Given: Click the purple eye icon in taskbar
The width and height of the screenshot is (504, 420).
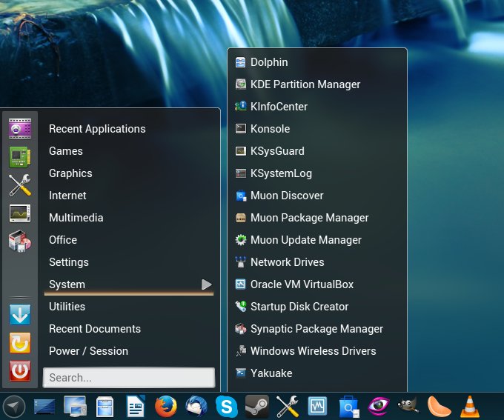Looking at the screenshot, I should point(379,406).
